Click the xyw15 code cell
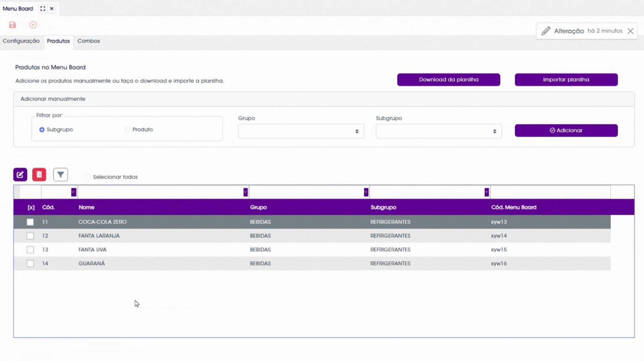Viewport: 644px width, 361px height. pos(499,250)
